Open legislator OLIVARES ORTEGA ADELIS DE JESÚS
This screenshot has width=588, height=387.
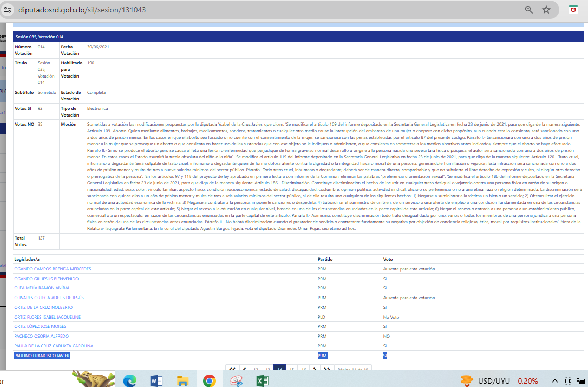pyautogui.click(x=49, y=298)
